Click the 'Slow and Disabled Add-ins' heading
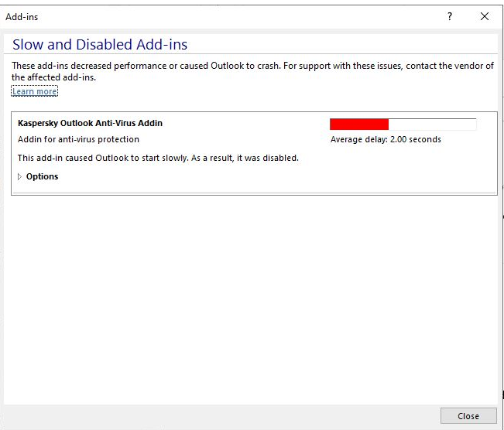 [100, 44]
